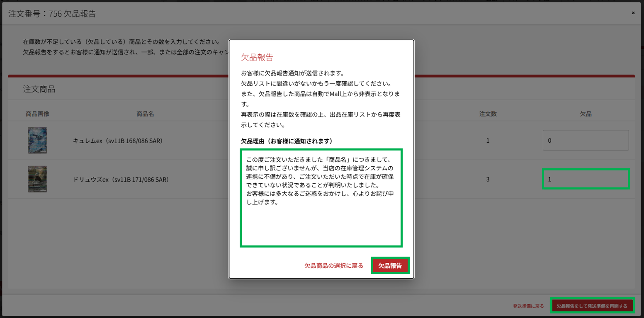Click the 欠品報告 dialog title
The image size is (644, 318).
(257, 57)
